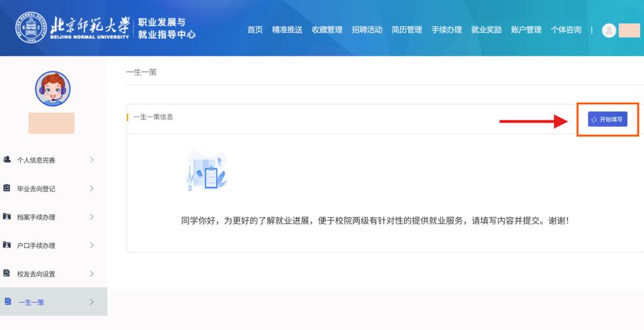The image size is (644, 330).
Task: Open the user avatar icon in header
Action: tap(609, 30)
